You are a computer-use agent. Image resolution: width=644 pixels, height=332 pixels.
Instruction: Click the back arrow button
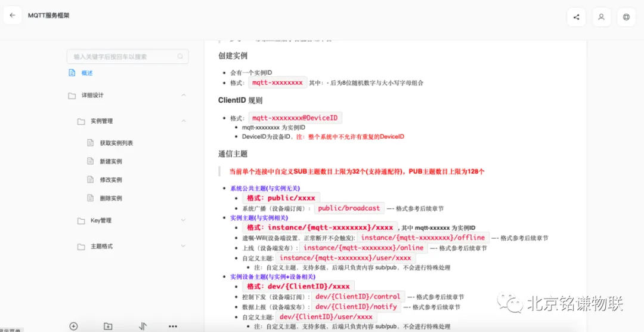(x=13, y=16)
